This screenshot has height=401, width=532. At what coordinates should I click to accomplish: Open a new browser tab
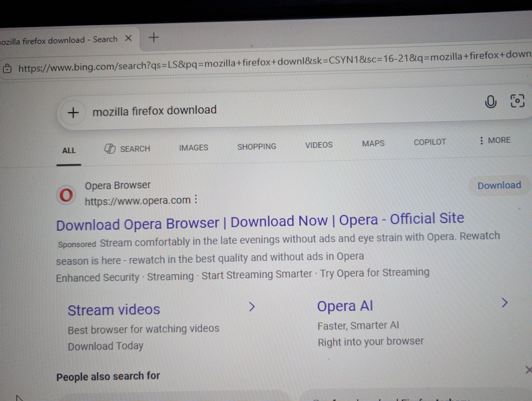pos(153,37)
